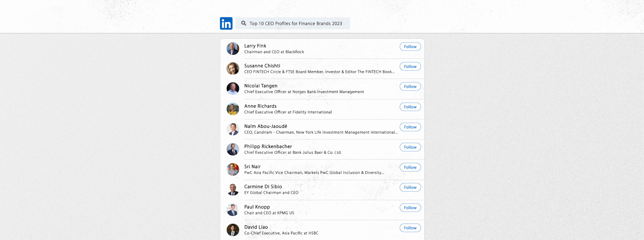Open the Sri Nair name link
Screen dimensions: 644x240
[x=252, y=166]
